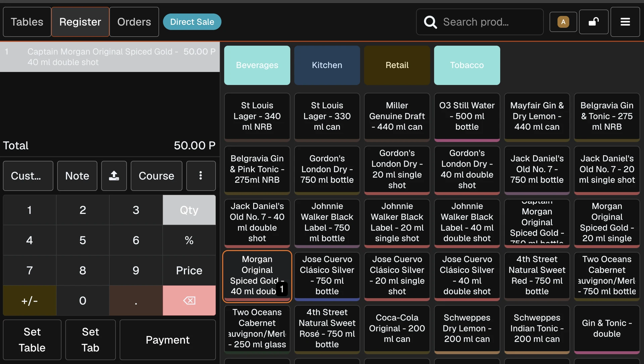The height and width of the screenshot is (364, 644).
Task: Click the user avatar A badge
Action: [563, 22]
